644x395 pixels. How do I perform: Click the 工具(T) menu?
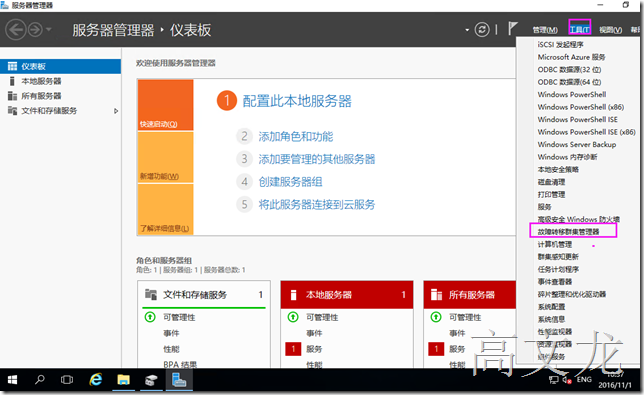click(x=580, y=29)
